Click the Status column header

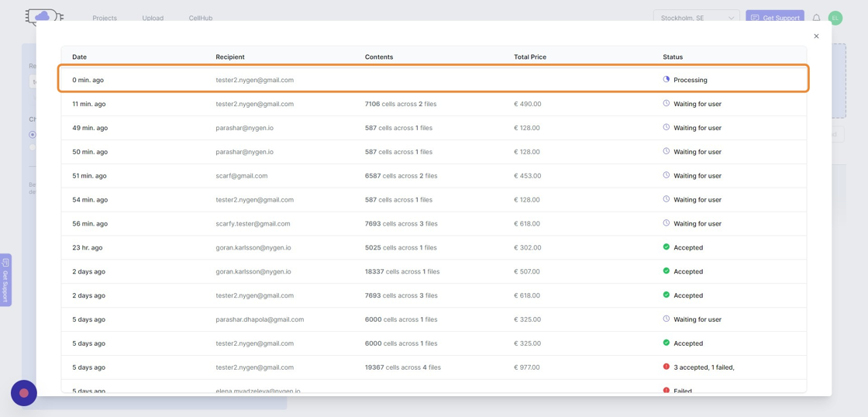click(x=673, y=57)
